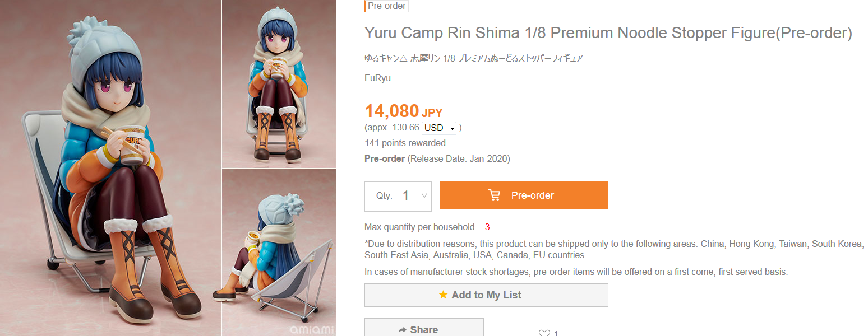This screenshot has height=336, width=868.
Task: Open the FuRyu manufacturer link
Action: coord(377,78)
